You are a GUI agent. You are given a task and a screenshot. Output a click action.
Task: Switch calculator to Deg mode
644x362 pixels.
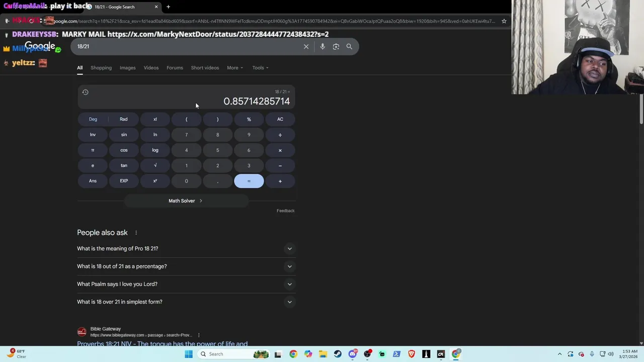pyautogui.click(x=93, y=119)
